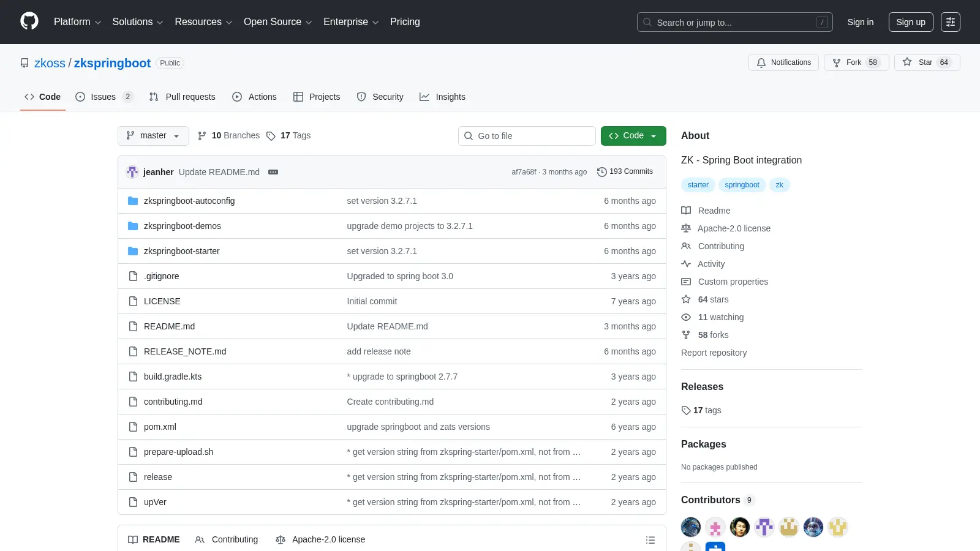Click the Sign up button

pyautogui.click(x=911, y=22)
